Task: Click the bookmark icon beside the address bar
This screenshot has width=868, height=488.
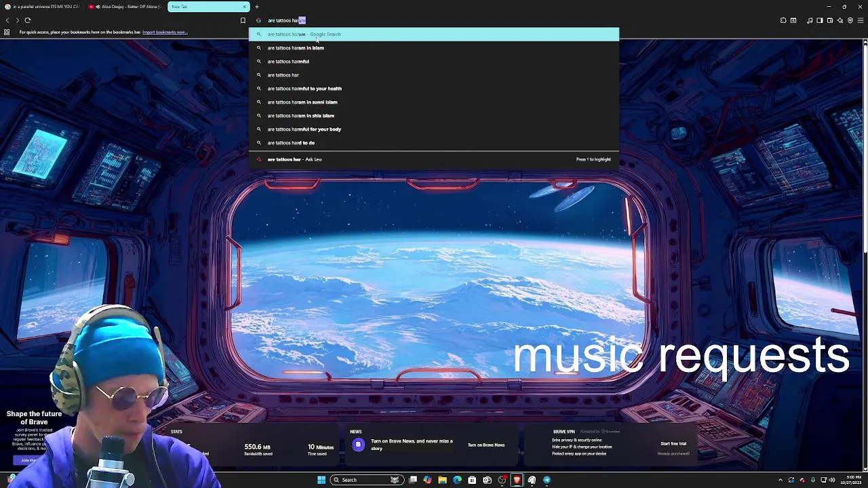Action: (x=243, y=20)
